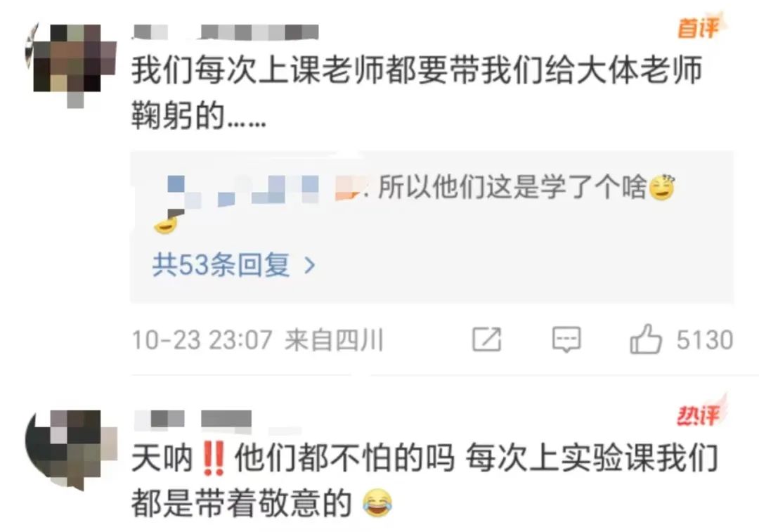The height and width of the screenshot is (532, 759).
Task: Click the 5130 like count
Action: pos(705,340)
